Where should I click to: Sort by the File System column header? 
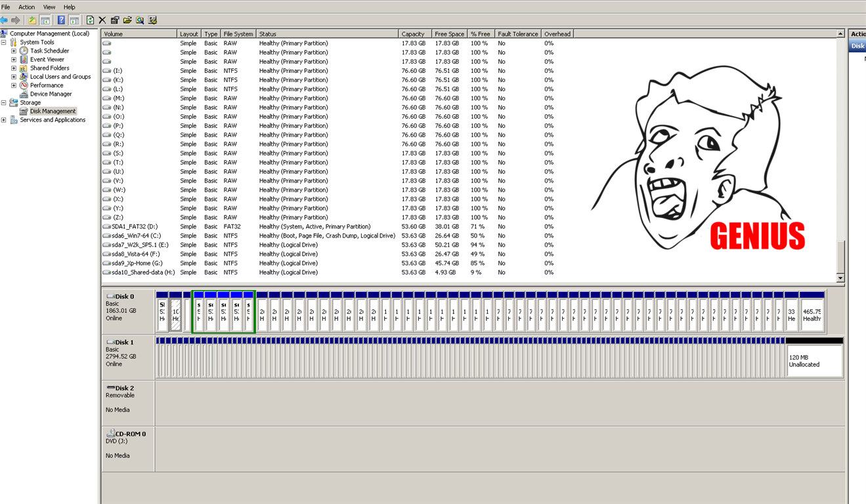click(x=238, y=33)
